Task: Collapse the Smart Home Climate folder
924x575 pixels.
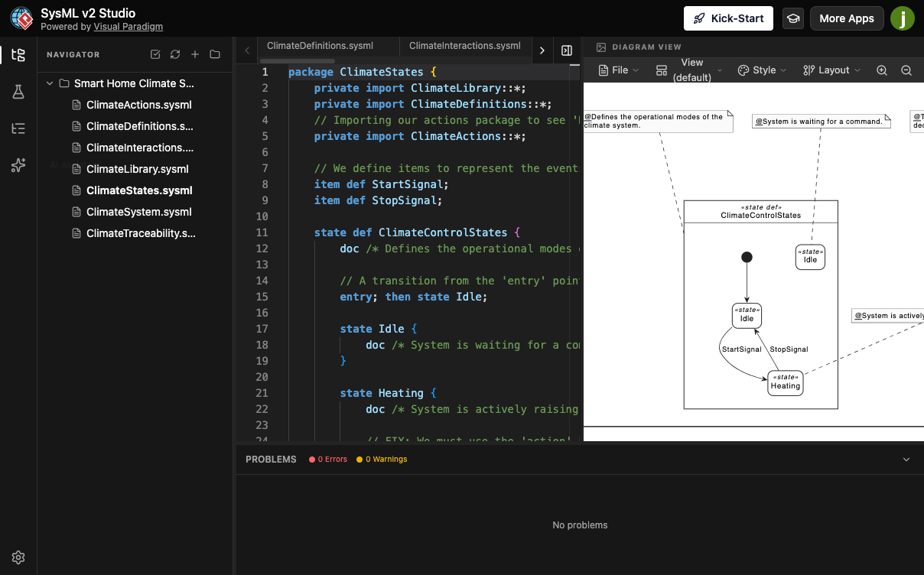Action: 50,83
